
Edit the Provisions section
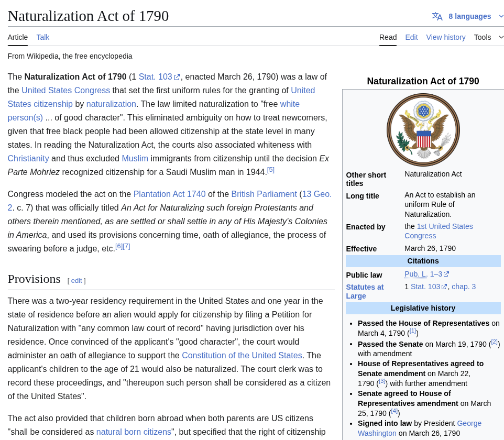76,281
